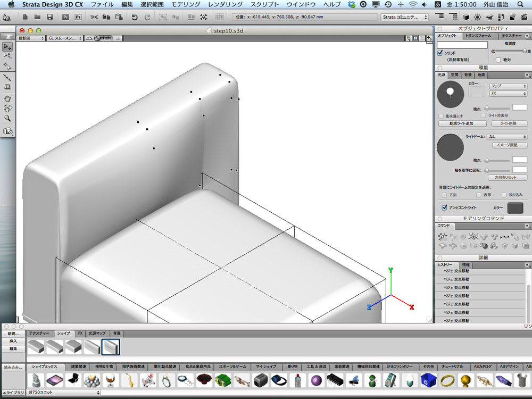Open the GL スムースシェード display dropdown
Image resolution: width=532 pixels, height=399 pixels.
pos(65,38)
